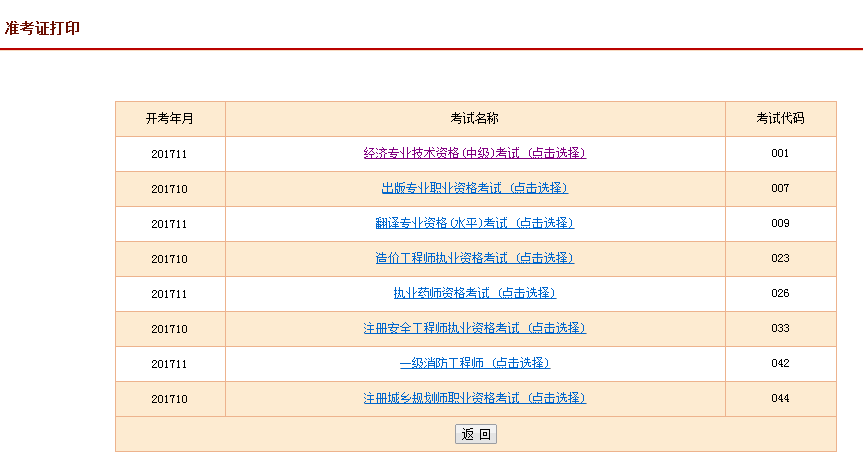Image resolution: width=863 pixels, height=463 pixels.
Task: Click the 考试代码 column header
Action: (x=780, y=118)
